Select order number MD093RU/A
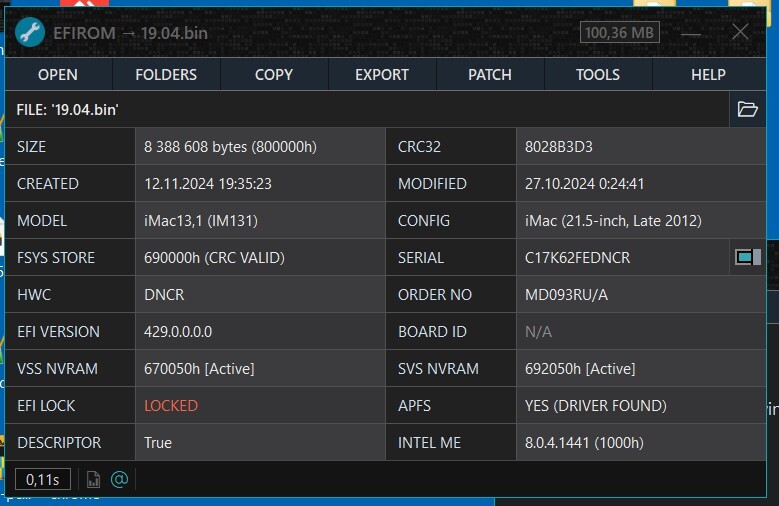Screen dimensions: 779x506 [566, 295]
